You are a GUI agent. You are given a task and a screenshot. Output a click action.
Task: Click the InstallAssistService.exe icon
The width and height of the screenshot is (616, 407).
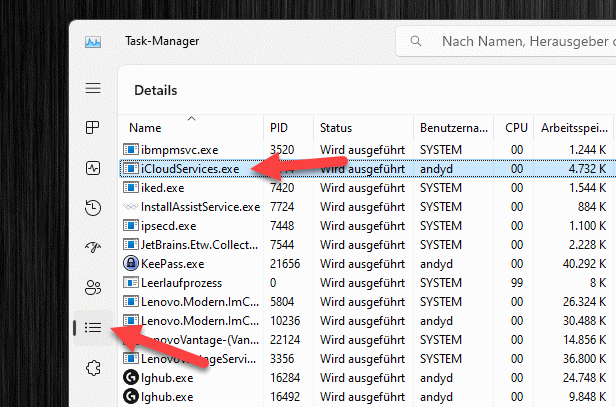coord(130,207)
